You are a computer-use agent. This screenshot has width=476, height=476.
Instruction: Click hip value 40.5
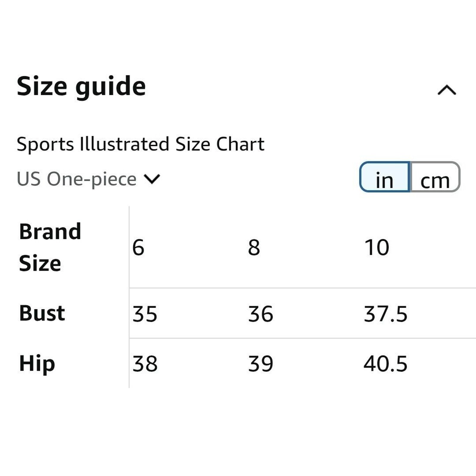click(386, 364)
